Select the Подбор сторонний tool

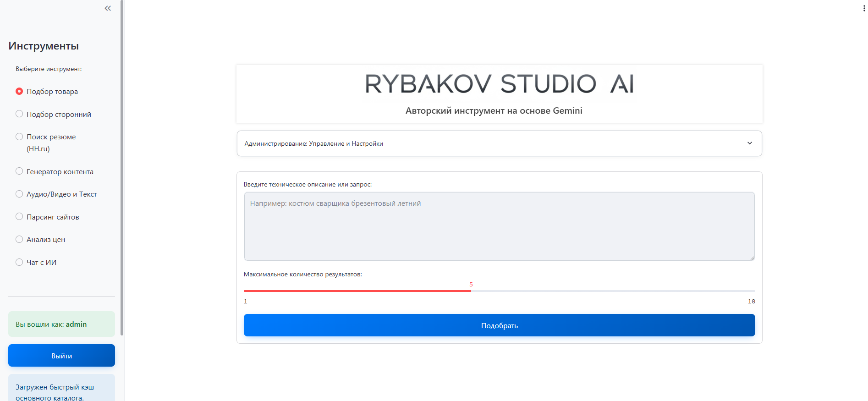click(19, 114)
